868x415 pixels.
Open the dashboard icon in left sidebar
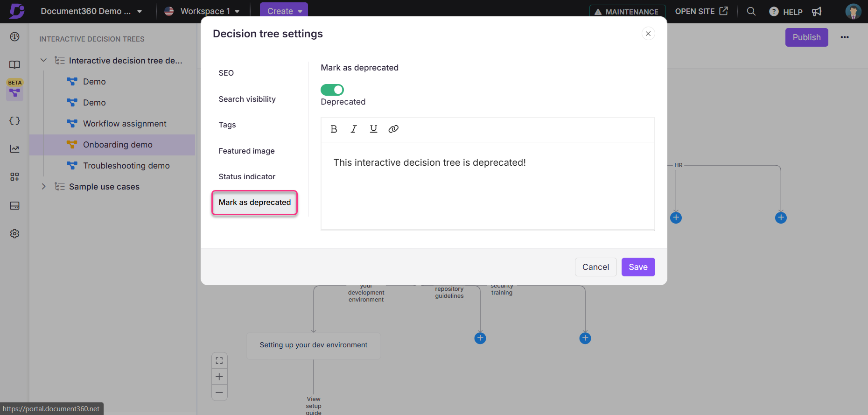click(15, 37)
